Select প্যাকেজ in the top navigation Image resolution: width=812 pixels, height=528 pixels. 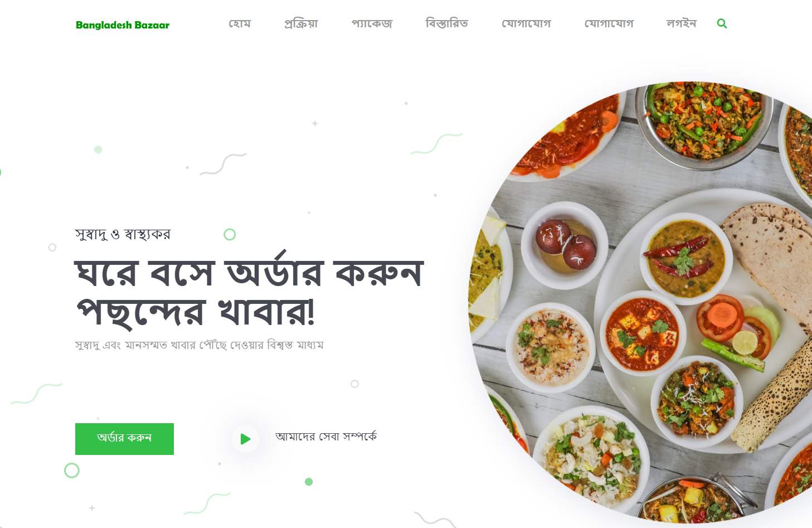click(372, 23)
